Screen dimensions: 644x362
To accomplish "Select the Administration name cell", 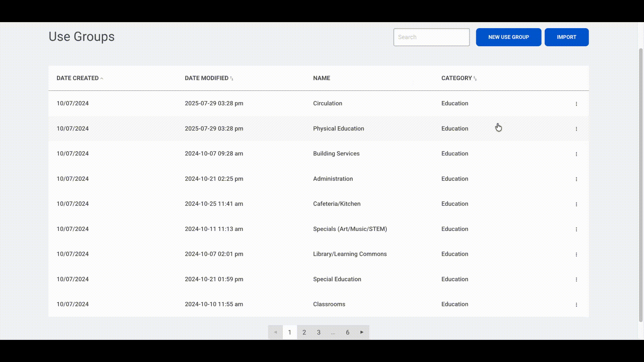I will tap(333, 179).
